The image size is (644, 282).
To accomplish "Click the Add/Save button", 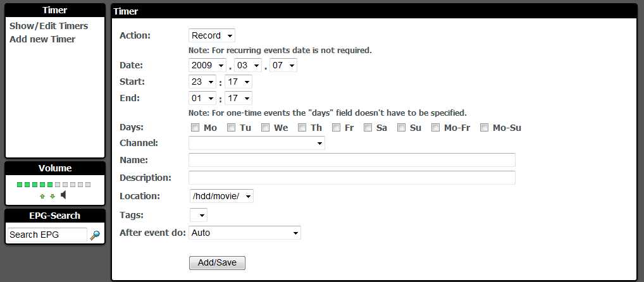I will (217, 262).
